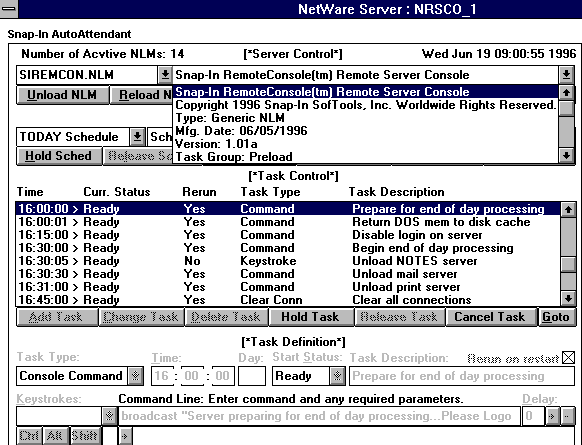582x445 pixels.
Task: Open the TODAY Schedule dropdown
Action: [137, 137]
